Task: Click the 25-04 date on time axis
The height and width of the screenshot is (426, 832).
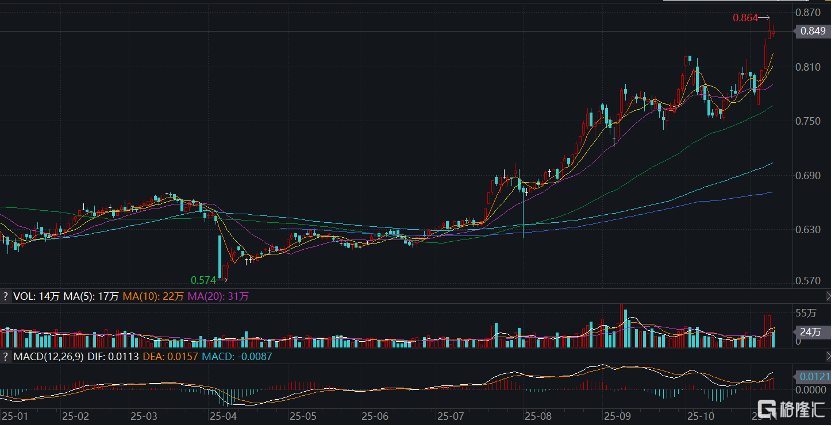Action: pos(223,414)
